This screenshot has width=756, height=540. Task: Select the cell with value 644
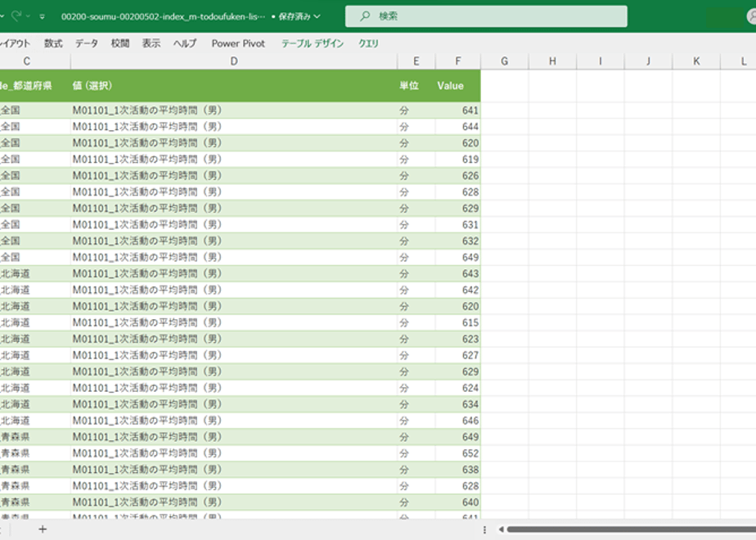pos(457,127)
